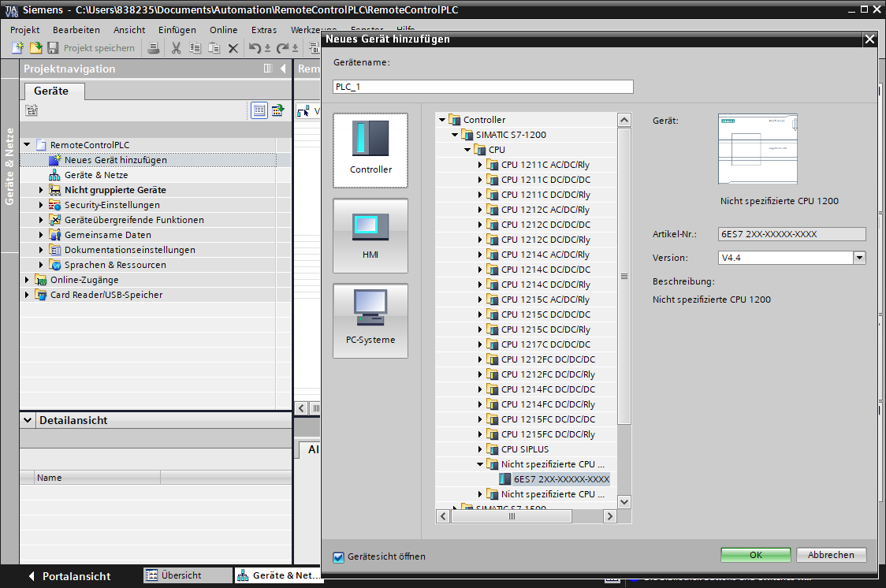The width and height of the screenshot is (886, 588).
Task: Click the highlighted list icon in the Geräte toolbar
Action: pyautogui.click(x=259, y=110)
